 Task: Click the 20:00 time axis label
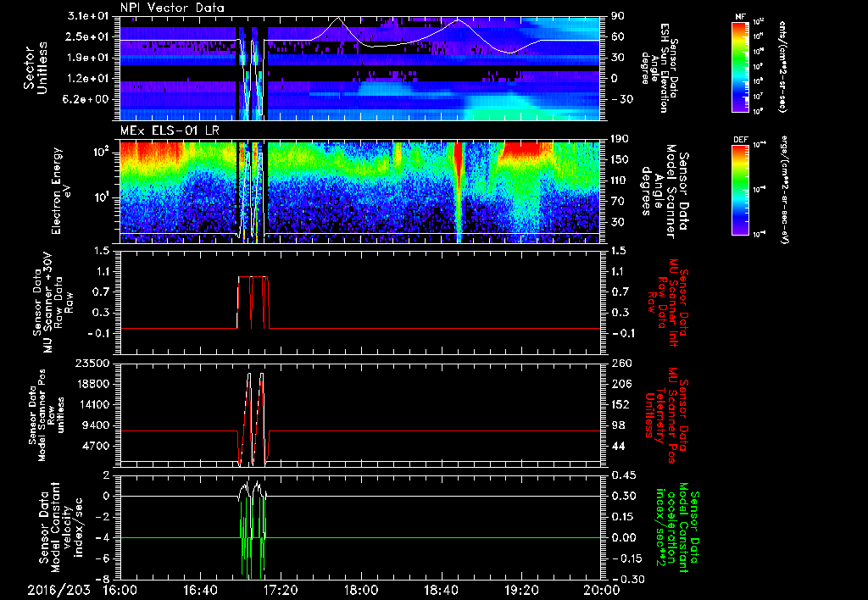[x=602, y=590]
